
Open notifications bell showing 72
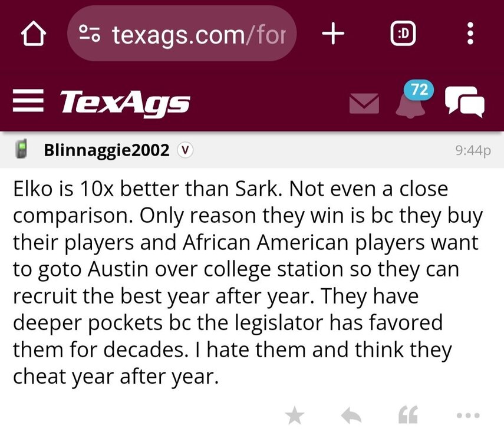pyautogui.click(x=410, y=103)
